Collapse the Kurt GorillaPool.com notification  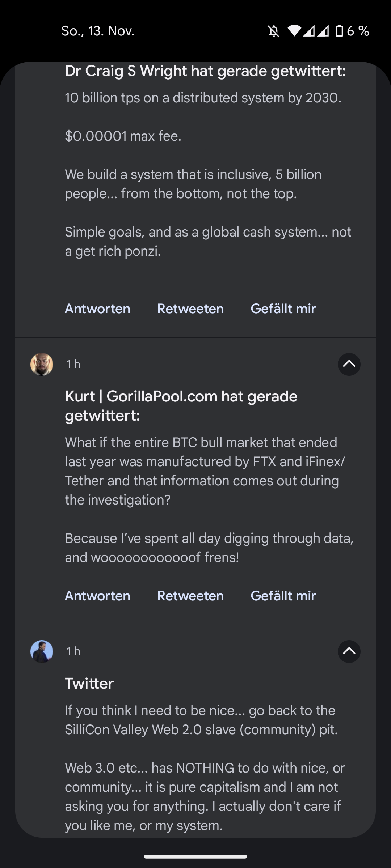pos(349,364)
